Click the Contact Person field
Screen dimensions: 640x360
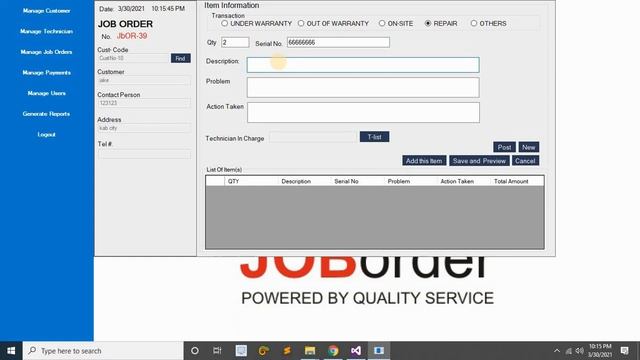144,103
